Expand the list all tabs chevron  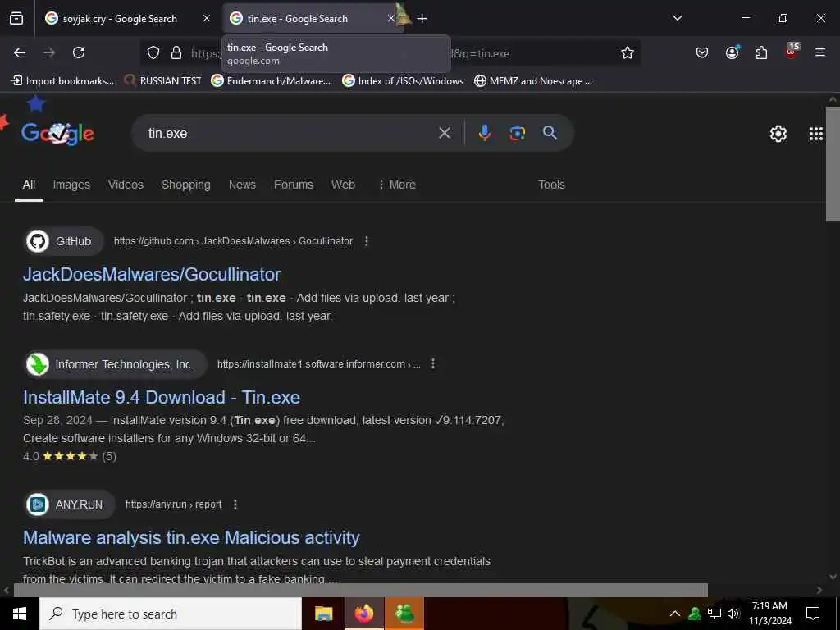click(x=677, y=18)
